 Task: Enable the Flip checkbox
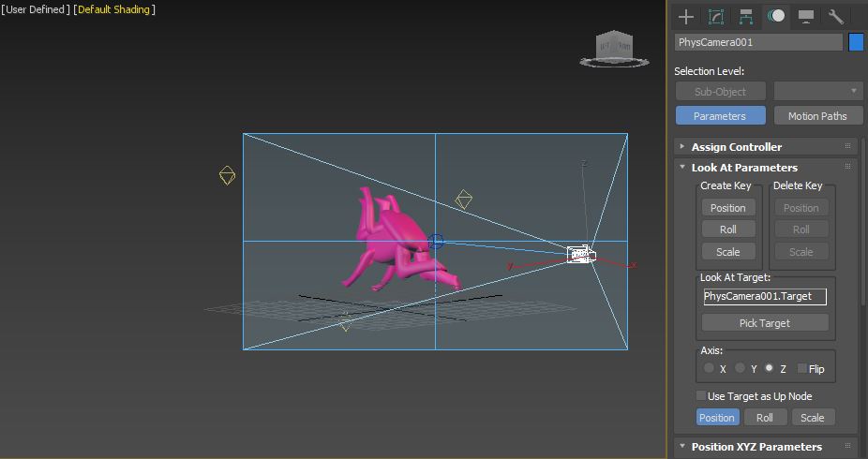[801, 369]
